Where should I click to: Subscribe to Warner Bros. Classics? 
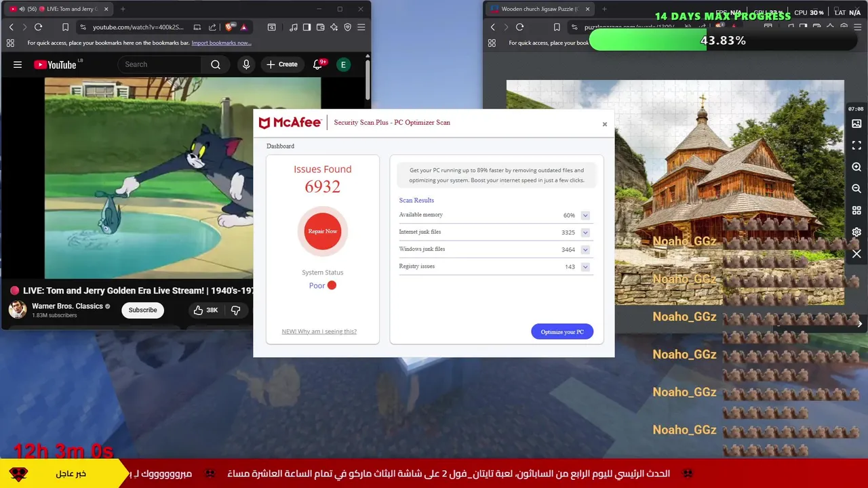(x=142, y=310)
